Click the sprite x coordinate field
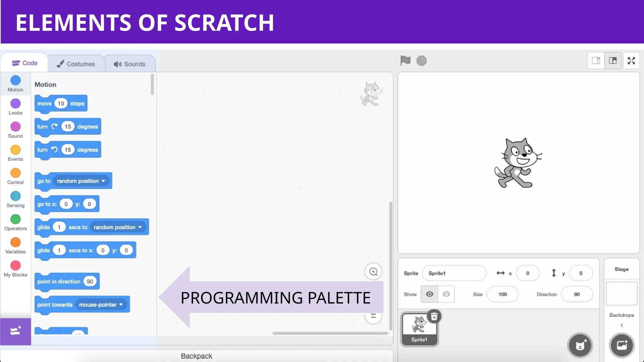Image resolution: width=644 pixels, height=362 pixels. pos(528,273)
